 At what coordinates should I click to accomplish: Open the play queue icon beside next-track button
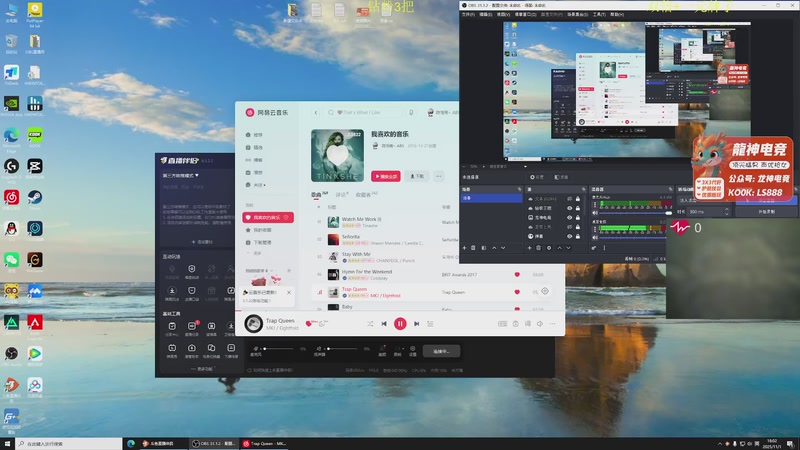pyautogui.click(x=430, y=323)
